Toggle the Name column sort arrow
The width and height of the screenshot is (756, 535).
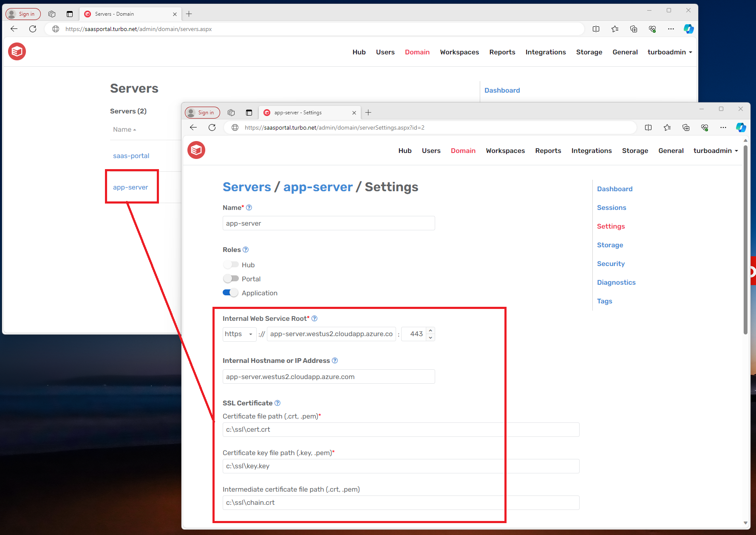[x=135, y=129]
